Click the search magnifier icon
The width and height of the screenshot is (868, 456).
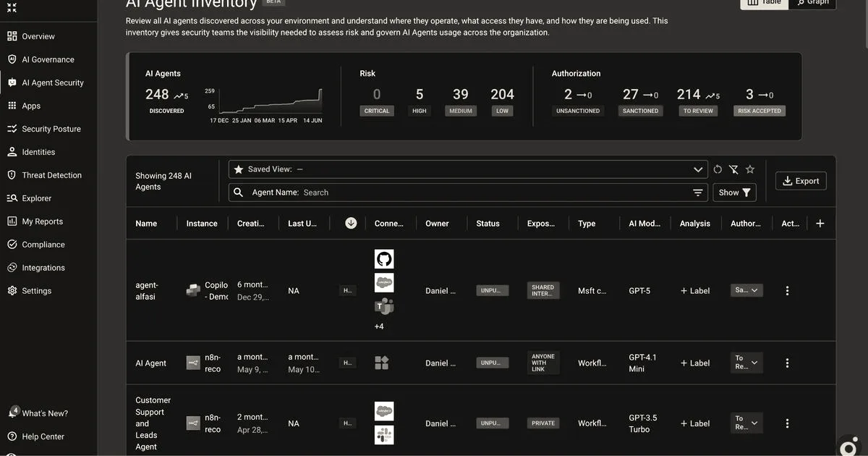[239, 193]
